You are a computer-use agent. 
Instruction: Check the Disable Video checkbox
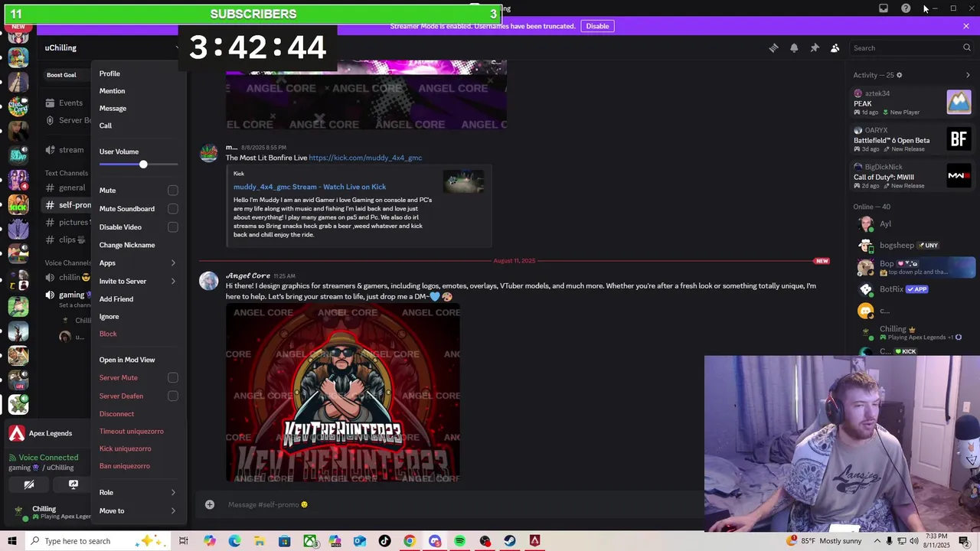(x=173, y=227)
